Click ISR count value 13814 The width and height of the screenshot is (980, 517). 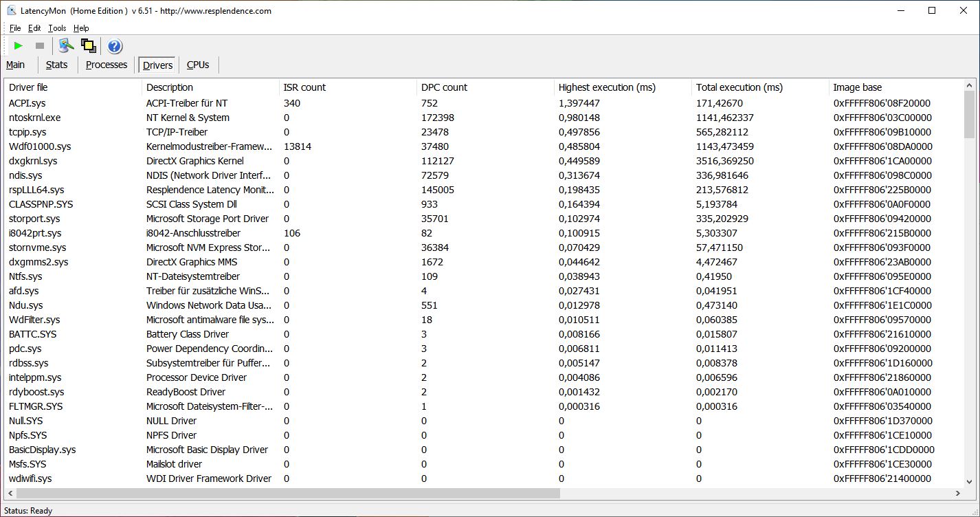pyautogui.click(x=297, y=146)
